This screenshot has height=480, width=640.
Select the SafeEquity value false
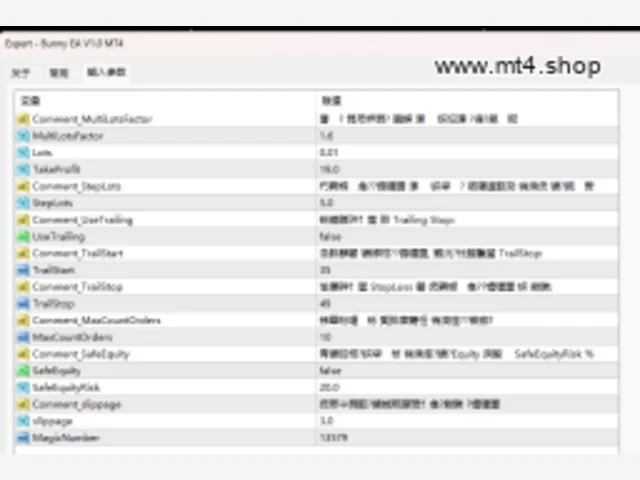330,371
